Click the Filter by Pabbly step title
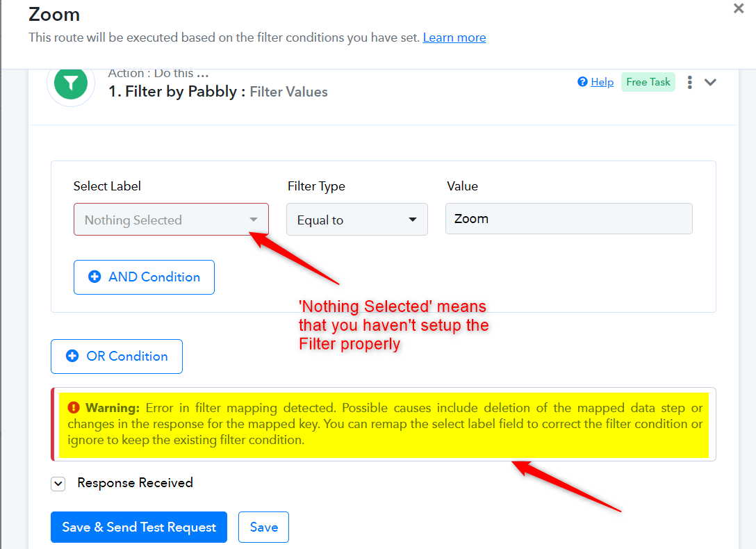Viewport: 756px width, 549px height. (218, 92)
